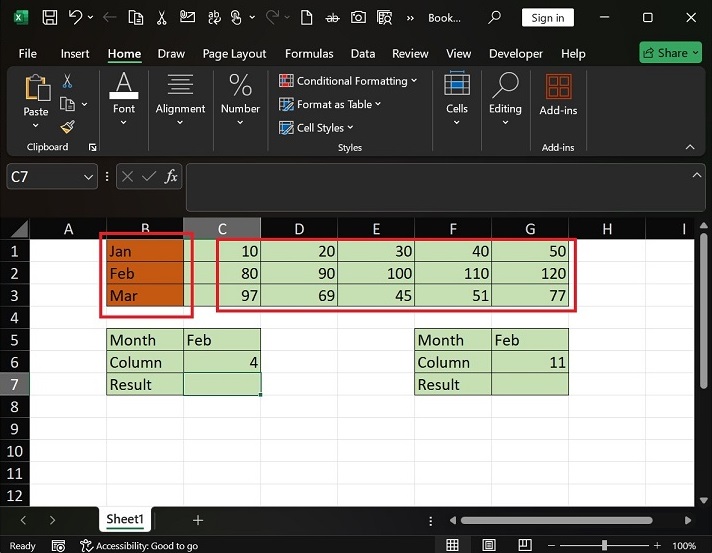This screenshot has width=712, height=553.
Task: Open the Formulas ribbon tab
Action: tap(309, 54)
